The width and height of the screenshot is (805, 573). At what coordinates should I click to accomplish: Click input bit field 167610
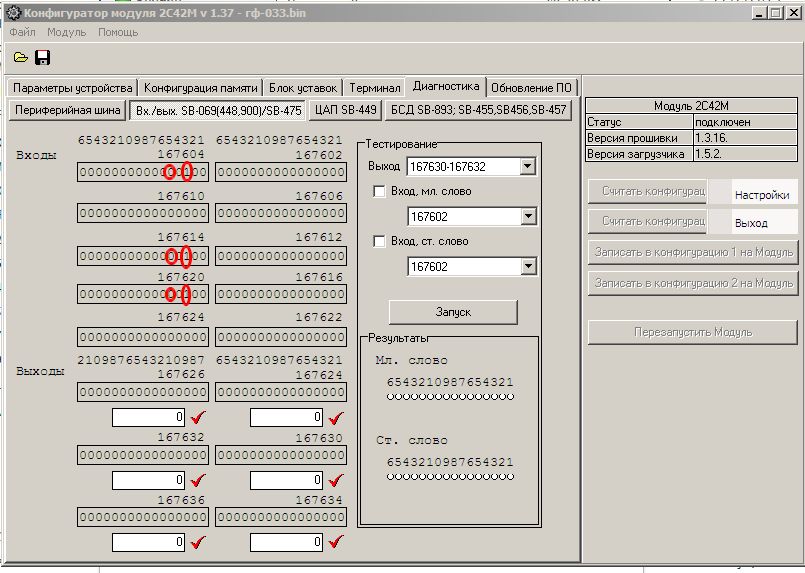click(143, 213)
